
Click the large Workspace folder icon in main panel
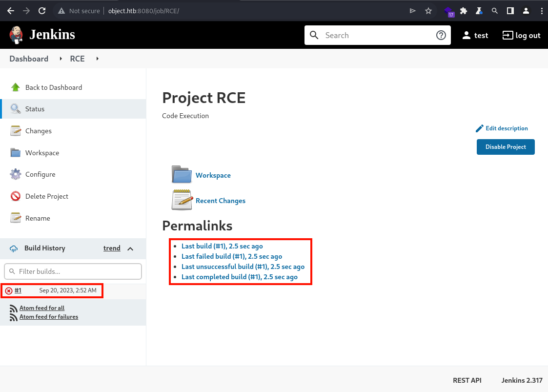(182, 174)
